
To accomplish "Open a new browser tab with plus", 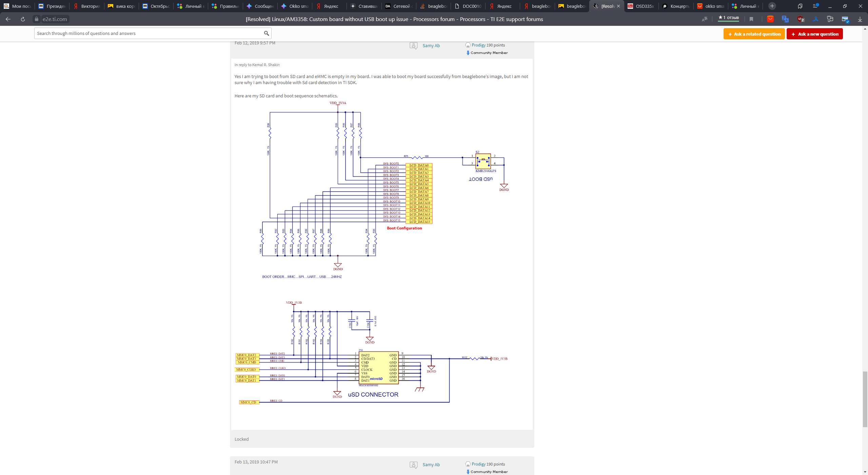I will tap(772, 6).
